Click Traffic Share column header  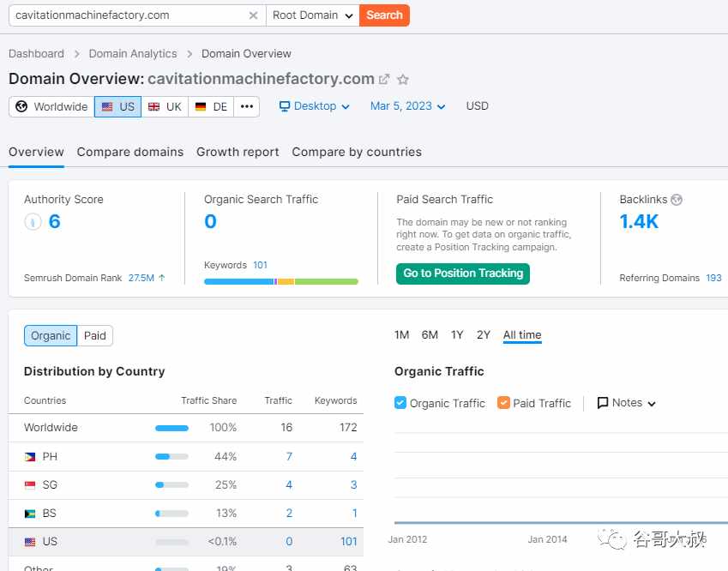[x=209, y=400]
